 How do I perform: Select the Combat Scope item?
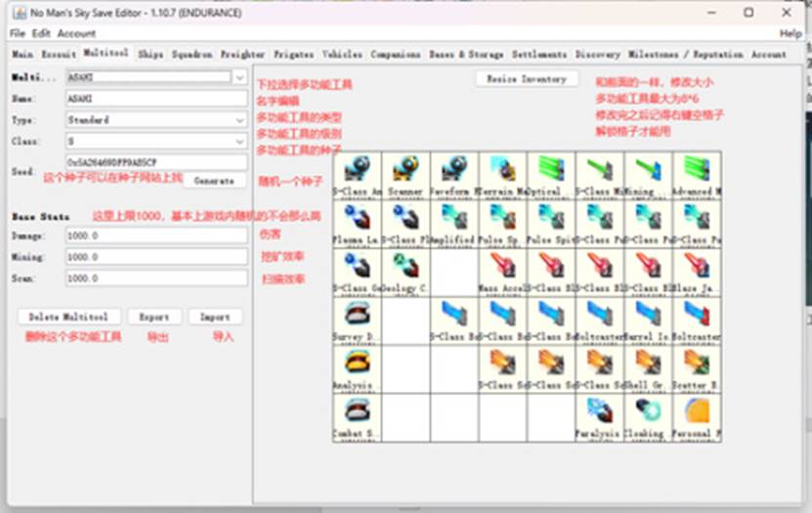click(x=358, y=417)
